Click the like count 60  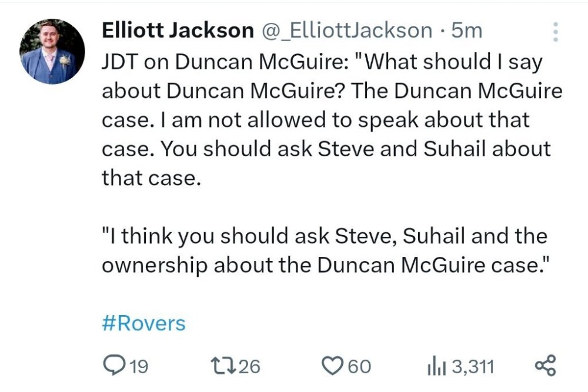[x=359, y=367]
